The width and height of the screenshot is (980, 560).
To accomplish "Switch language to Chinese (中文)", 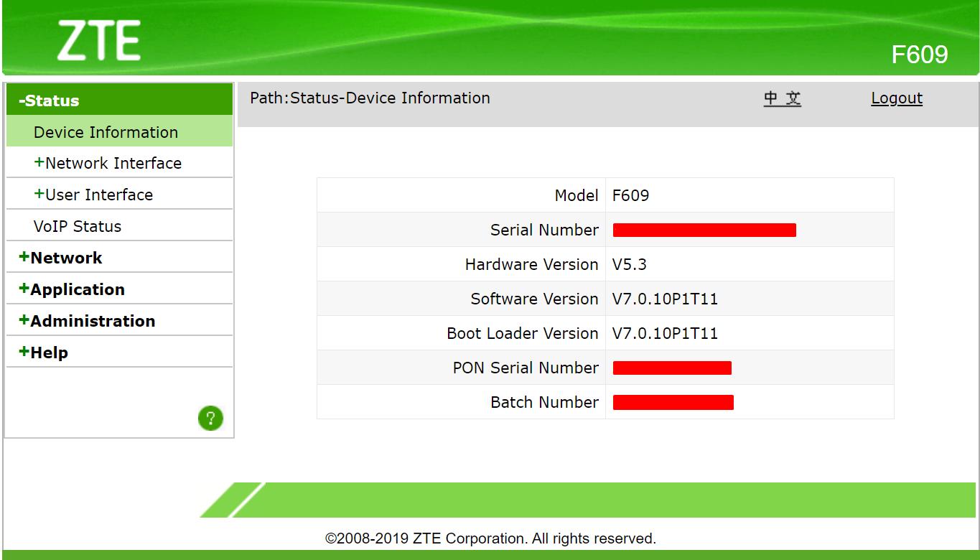I will click(783, 98).
